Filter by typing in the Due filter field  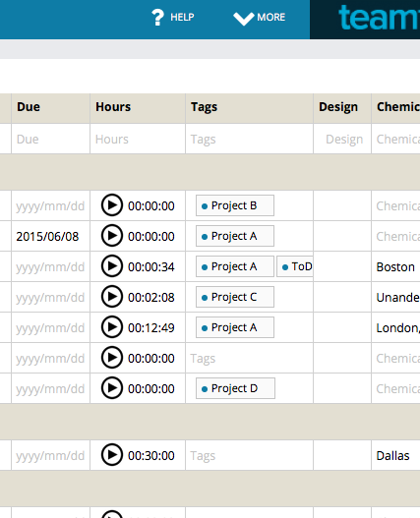coord(50,139)
